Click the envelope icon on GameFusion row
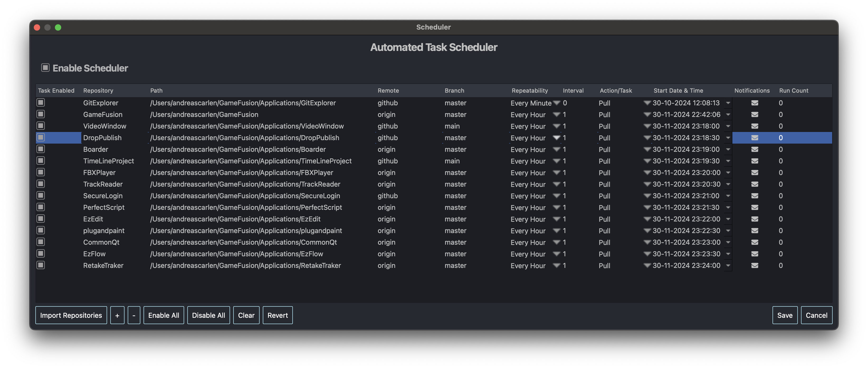This screenshot has width=868, height=369. click(755, 115)
